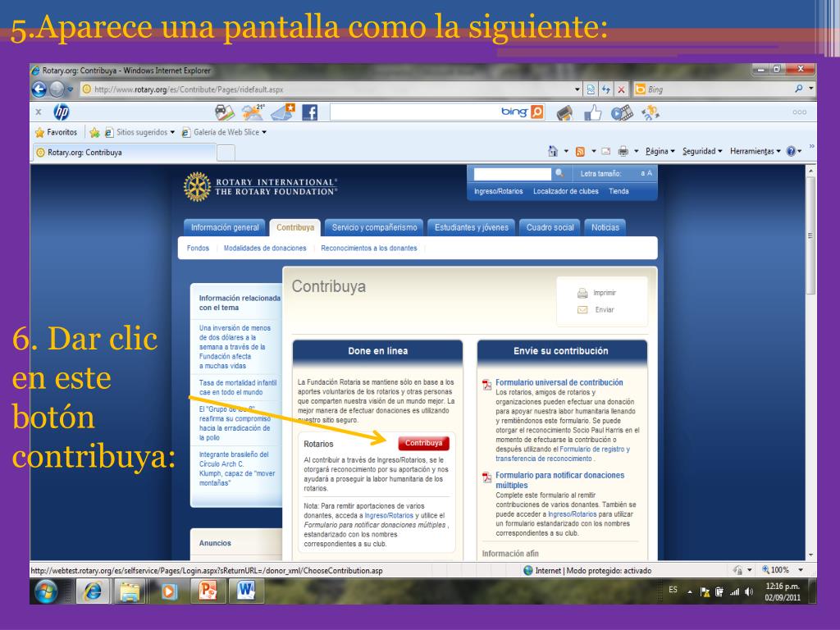
Task: Click the RSS feeds icon
Action: point(580,152)
